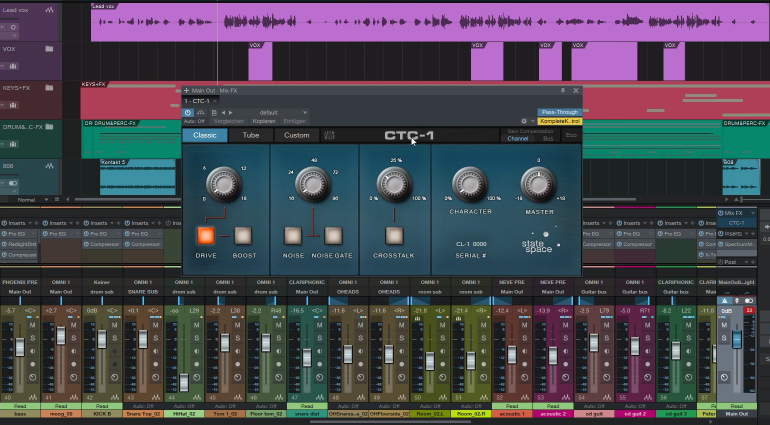
Task: Turn on the NOISE switch
Action: point(293,236)
